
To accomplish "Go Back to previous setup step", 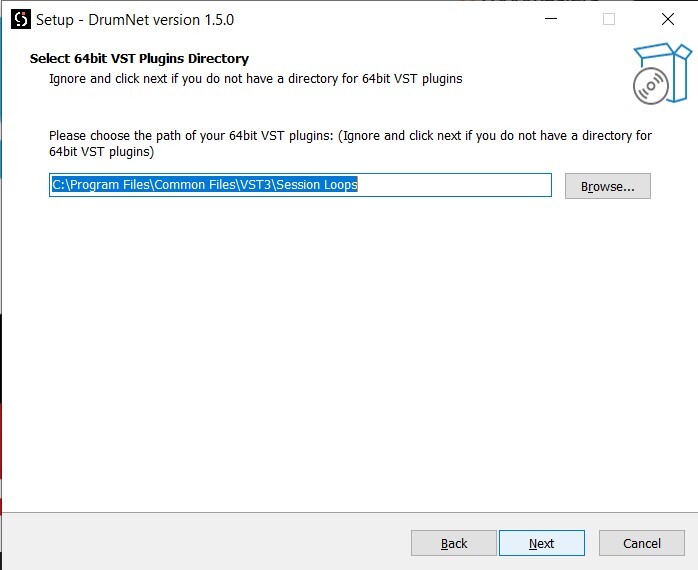I will tap(454, 543).
